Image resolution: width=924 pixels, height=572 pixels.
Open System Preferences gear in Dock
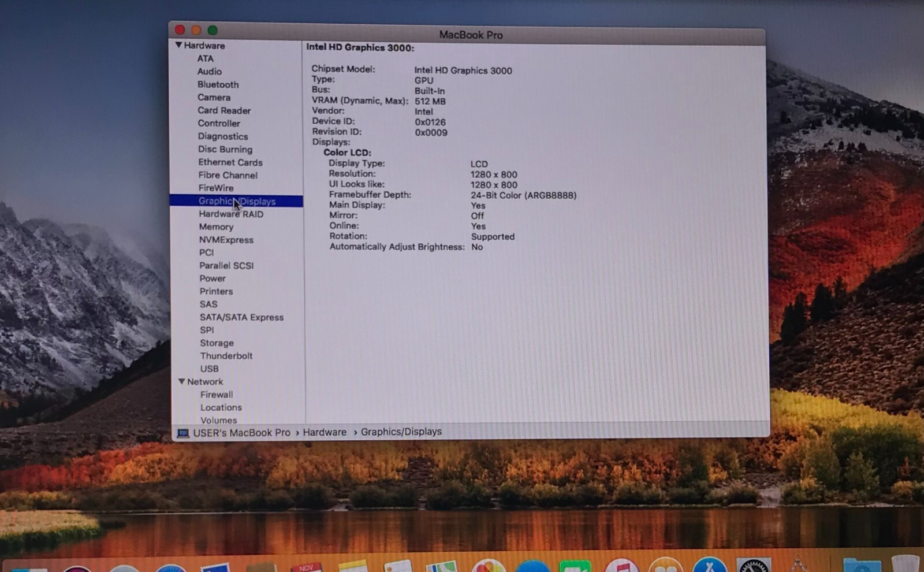754,565
